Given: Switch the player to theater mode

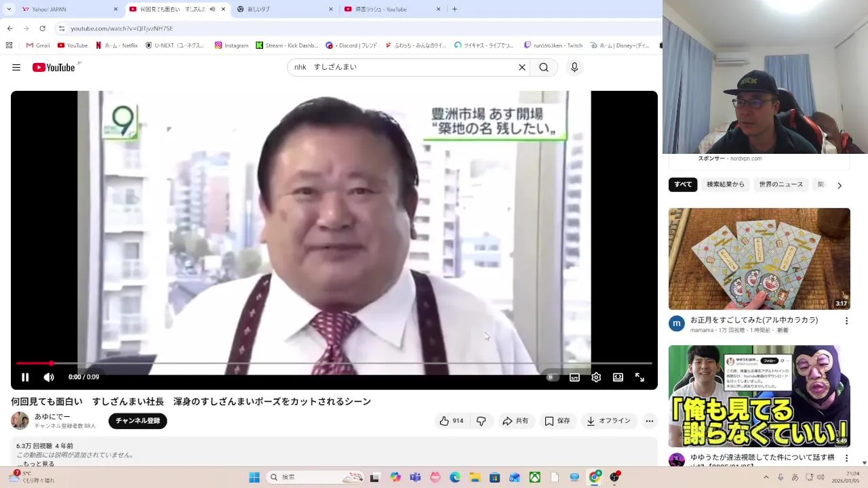Looking at the screenshot, I should click(618, 377).
